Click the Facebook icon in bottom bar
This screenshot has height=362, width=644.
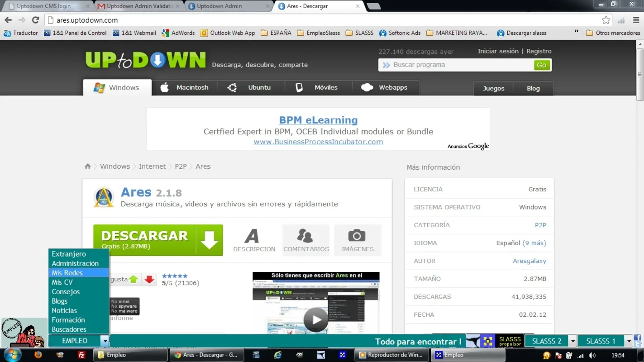click(638, 338)
